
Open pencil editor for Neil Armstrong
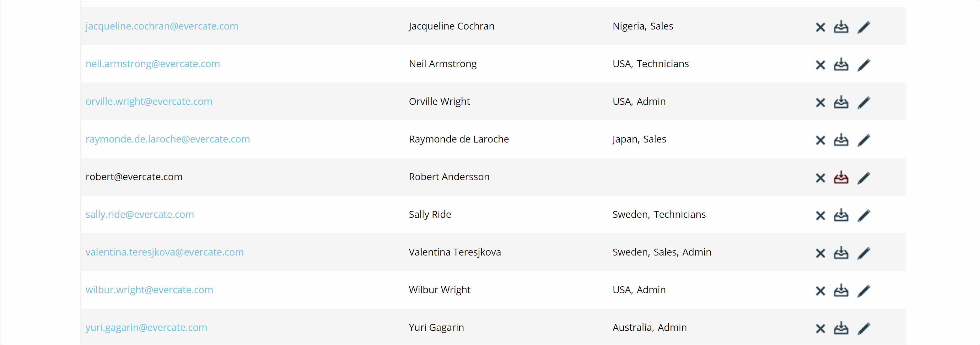coord(864,65)
